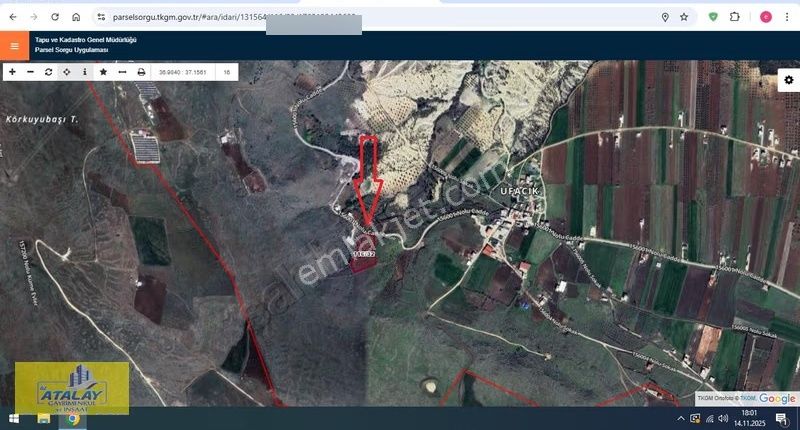Select the distance measure tool
The width and height of the screenshot is (800, 430).
click(122, 72)
